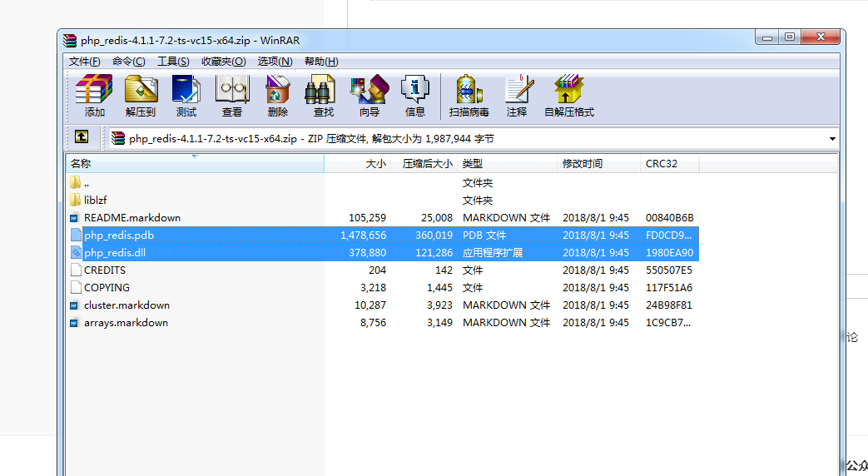868x476 pixels.
Task: Minimize the WinRAR window
Action: pyautogui.click(x=767, y=37)
